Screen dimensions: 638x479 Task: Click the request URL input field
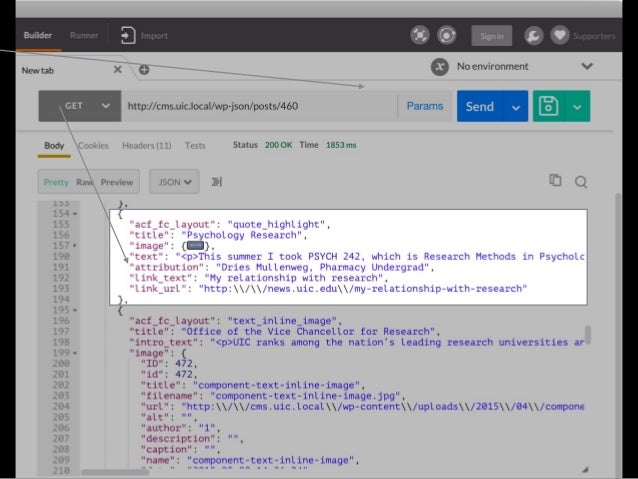pos(260,106)
